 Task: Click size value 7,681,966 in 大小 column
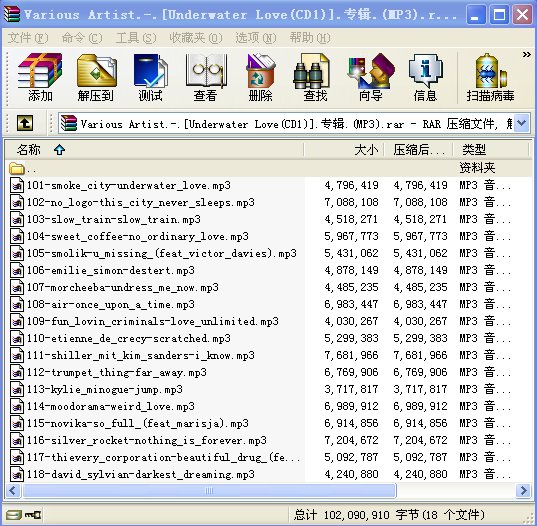351,355
